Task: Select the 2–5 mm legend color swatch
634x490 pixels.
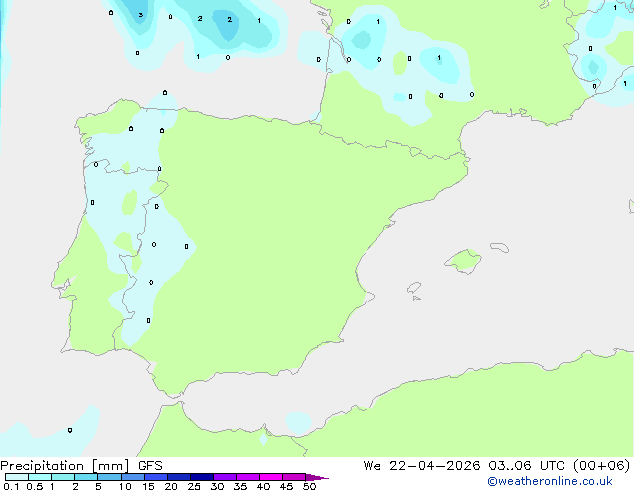Action: click(86, 477)
